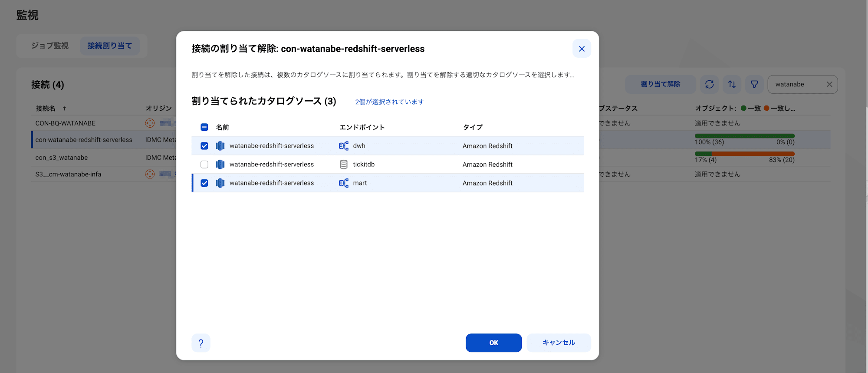Viewport: 868px width, 373px height.
Task: Clear the watanabe search with X icon
Action: click(x=829, y=84)
